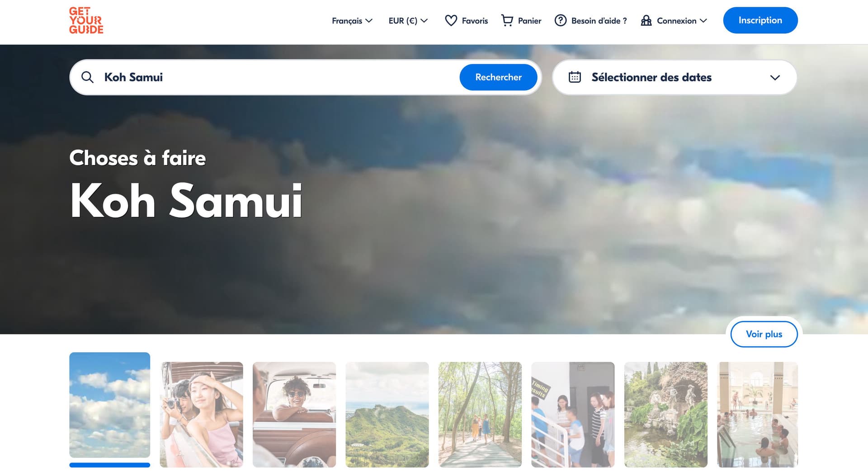Click the question mark help icon
Viewport: 868px width, 476px height.
(560, 21)
